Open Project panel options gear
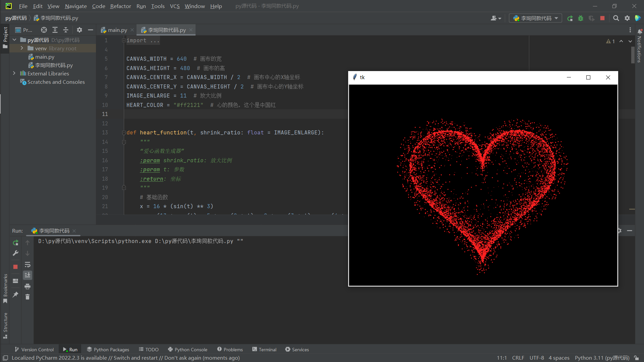Image resolution: width=644 pixels, height=362 pixels. pyautogui.click(x=79, y=30)
